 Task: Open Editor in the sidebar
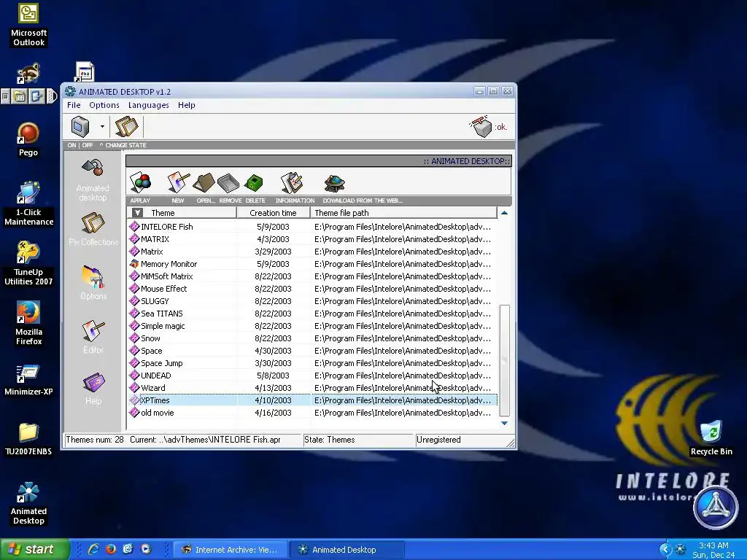93,337
